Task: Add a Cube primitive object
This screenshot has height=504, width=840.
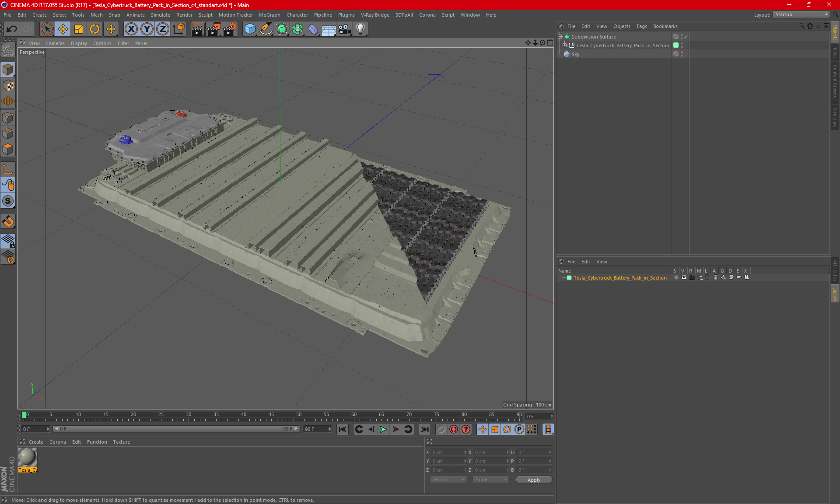Action: click(250, 29)
